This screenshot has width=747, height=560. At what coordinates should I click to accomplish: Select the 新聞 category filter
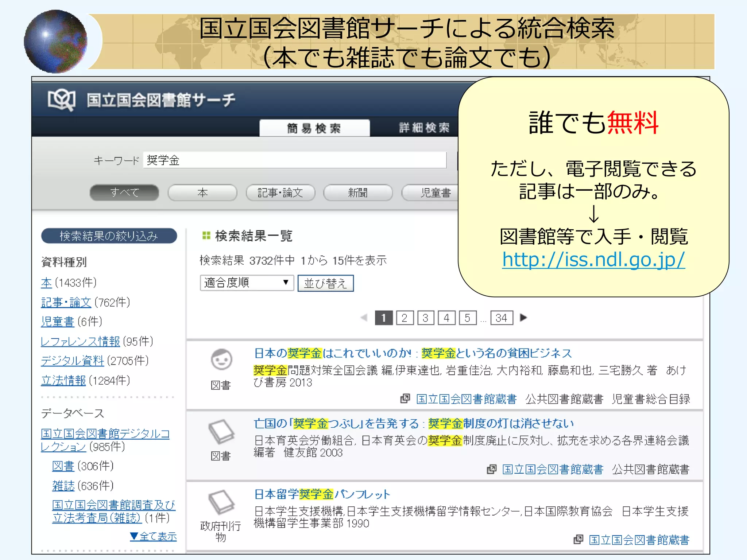point(358,192)
